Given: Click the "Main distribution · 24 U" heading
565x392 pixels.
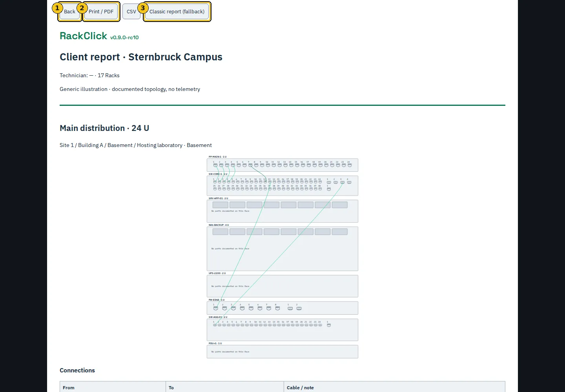Looking at the screenshot, I should pos(104,128).
